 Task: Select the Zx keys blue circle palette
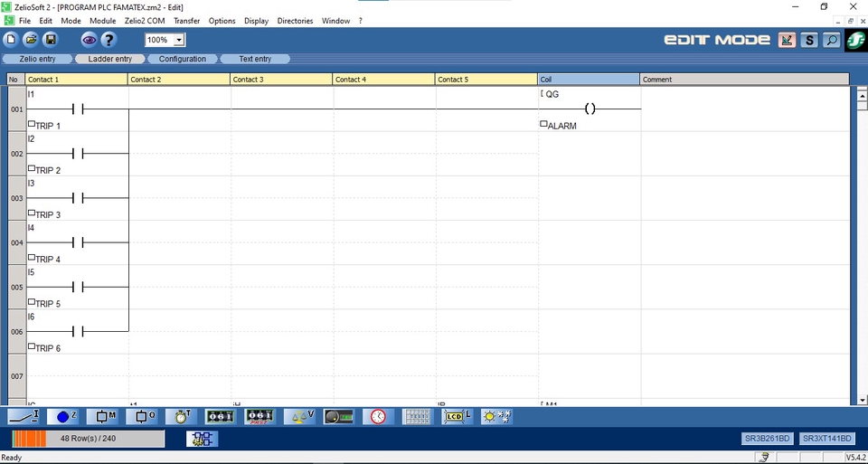coord(63,416)
